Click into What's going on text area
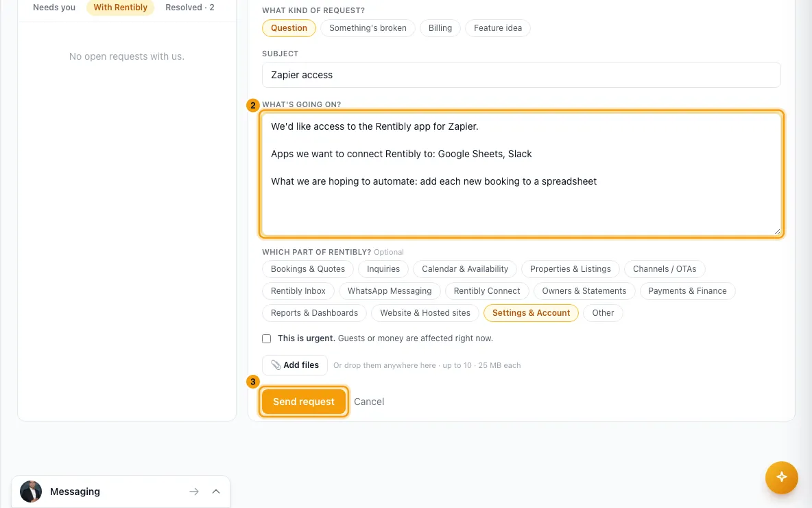Viewport: 812px width, 508px height. coord(521,174)
